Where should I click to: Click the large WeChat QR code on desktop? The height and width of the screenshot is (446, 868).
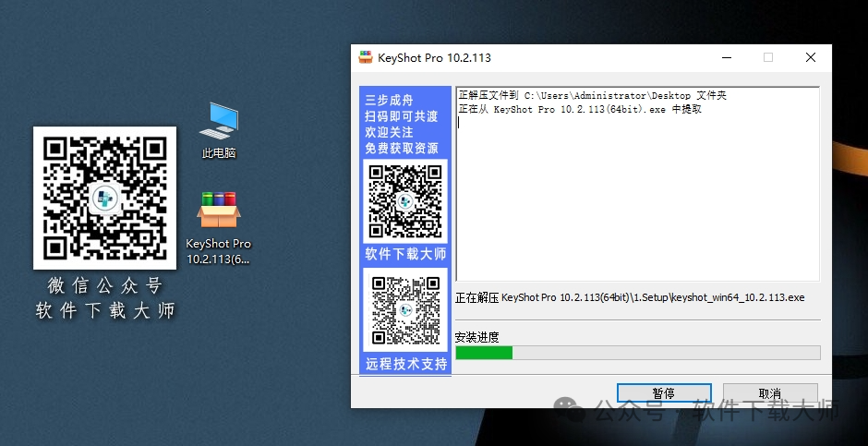pyautogui.click(x=104, y=199)
